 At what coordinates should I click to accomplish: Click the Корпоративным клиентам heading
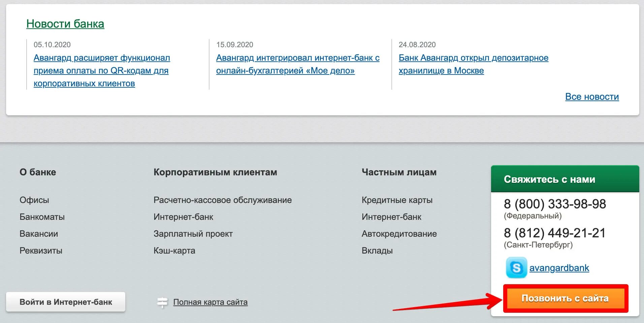click(x=215, y=172)
